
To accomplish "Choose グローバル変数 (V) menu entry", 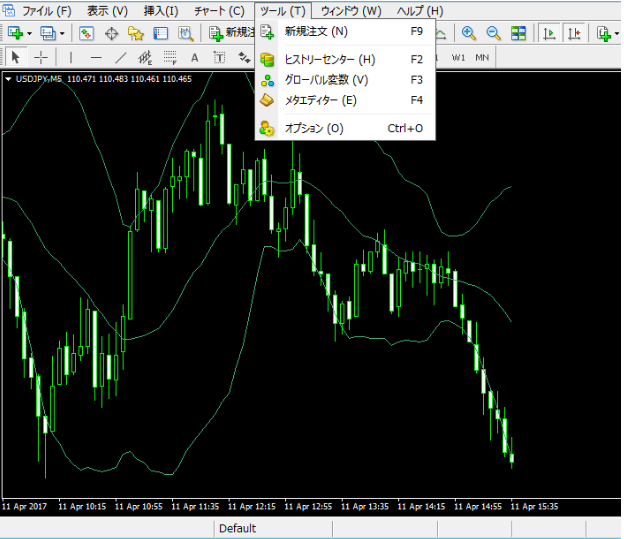I will [345, 80].
